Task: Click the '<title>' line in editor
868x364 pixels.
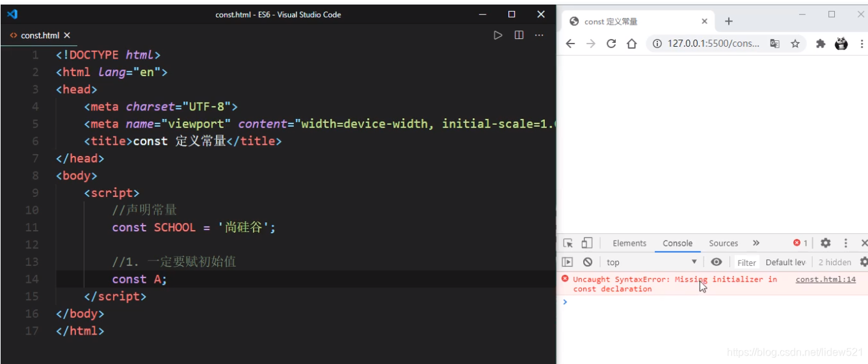Action: click(183, 141)
